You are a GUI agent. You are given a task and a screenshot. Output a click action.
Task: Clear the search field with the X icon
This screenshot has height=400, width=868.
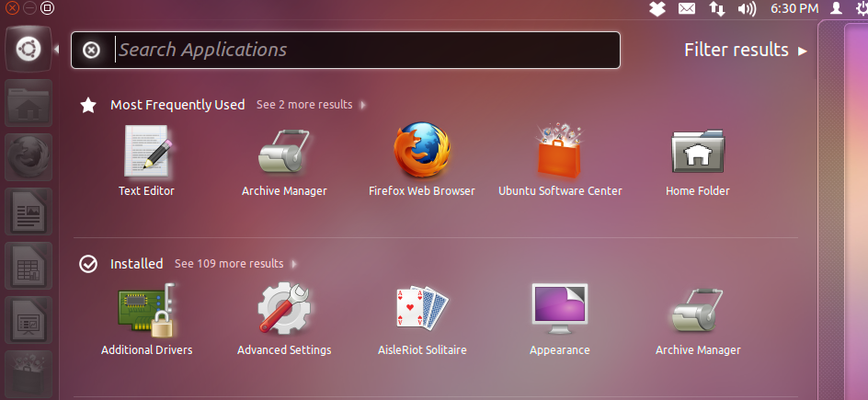[x=91, y=51]
